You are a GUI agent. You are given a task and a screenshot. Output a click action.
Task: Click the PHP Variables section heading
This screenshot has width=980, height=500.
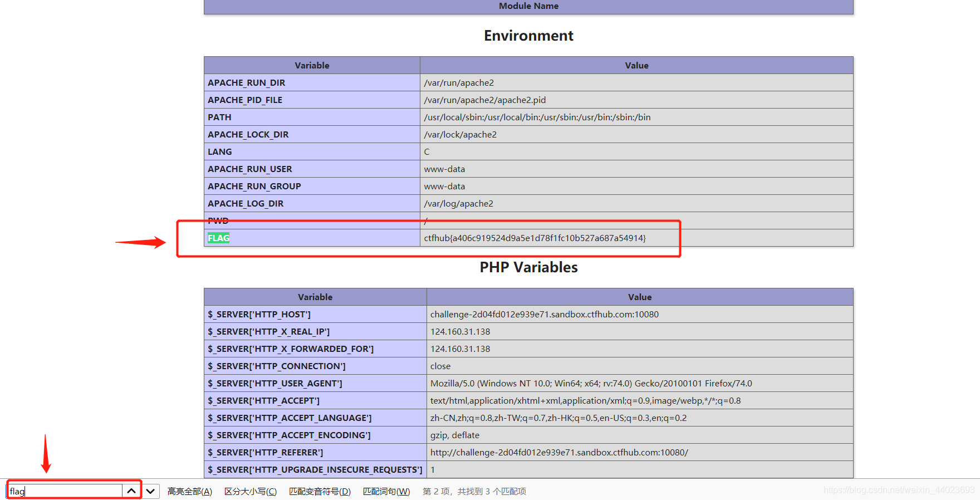click(x=528, y=267)
